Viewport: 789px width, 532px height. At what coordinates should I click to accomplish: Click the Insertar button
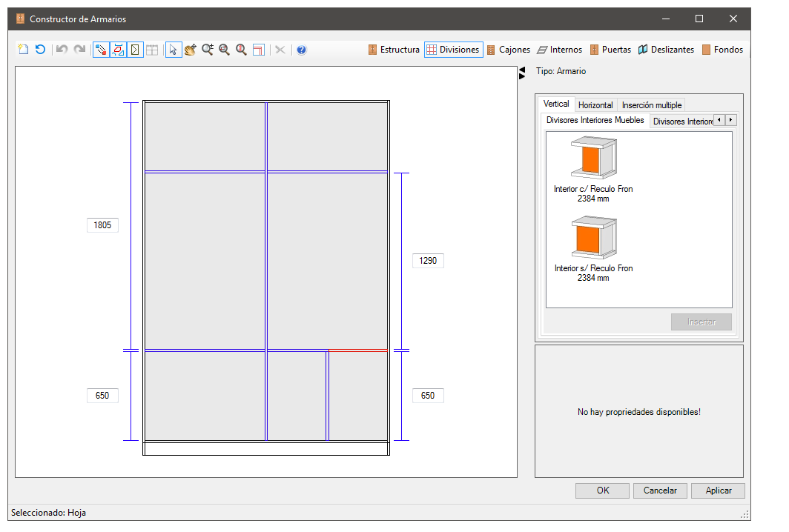click(x=701, y=322)
